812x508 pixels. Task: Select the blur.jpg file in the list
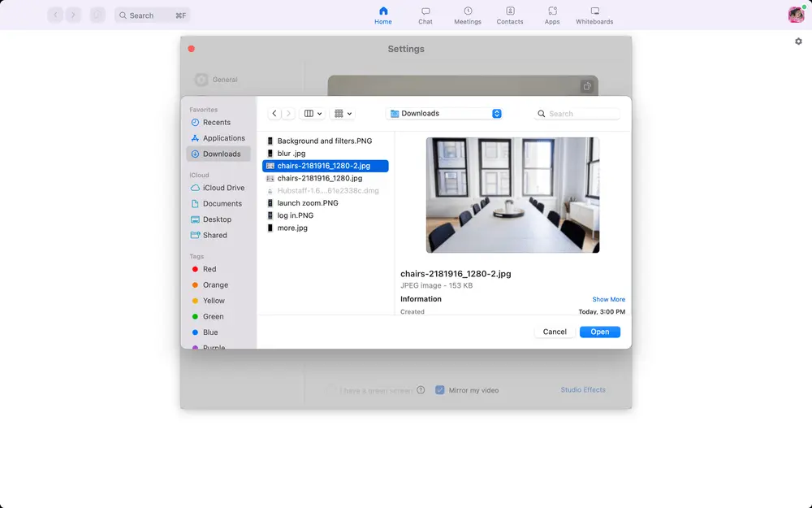coord(293,153)
